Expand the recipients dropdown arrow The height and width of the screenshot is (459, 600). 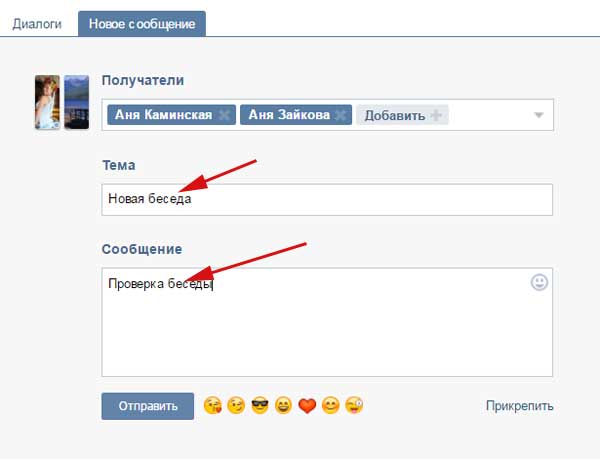point(539,115)
